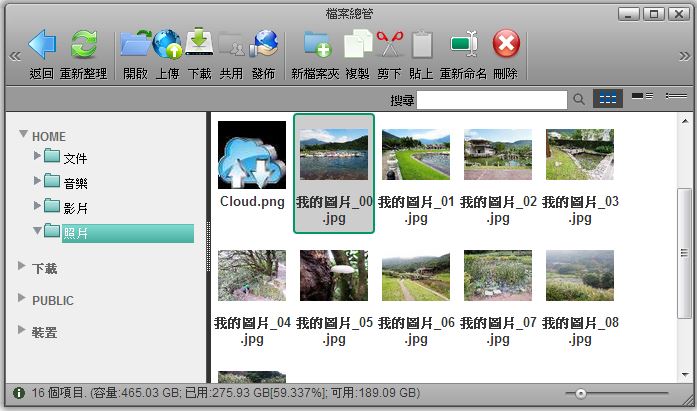
Task: Switch to detailed list view
Action: point(642,98)
